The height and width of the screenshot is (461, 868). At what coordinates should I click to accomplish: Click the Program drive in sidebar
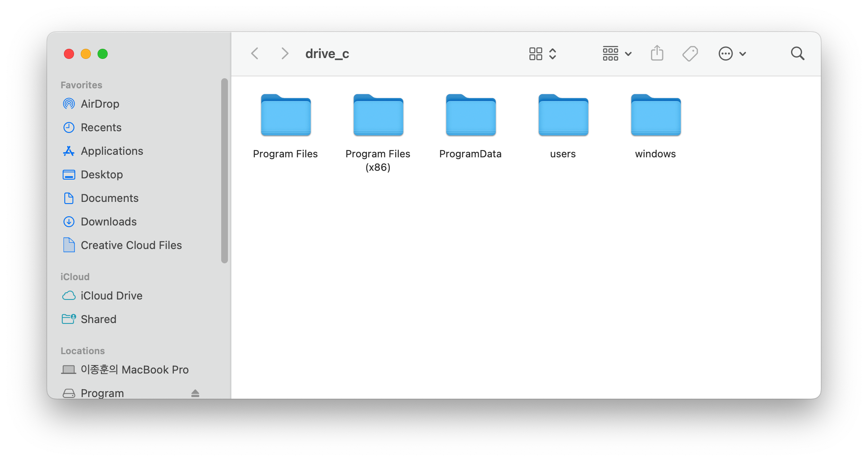pyautogui.click(x=102, y=392)
